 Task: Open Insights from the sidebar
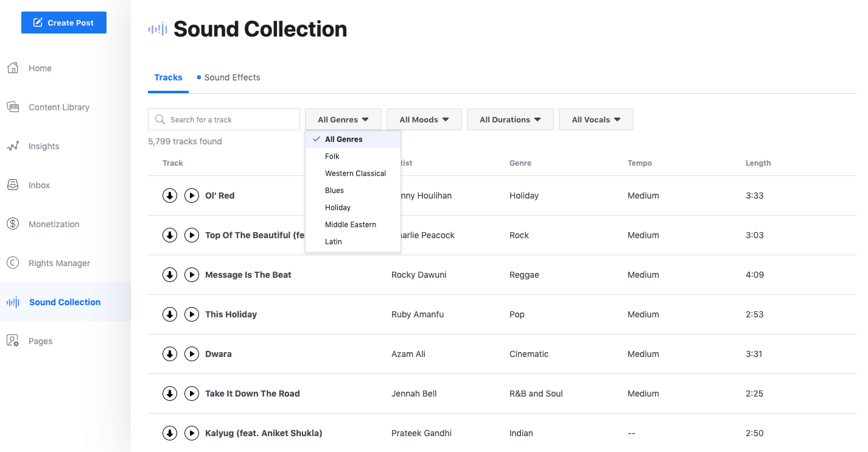43,146
